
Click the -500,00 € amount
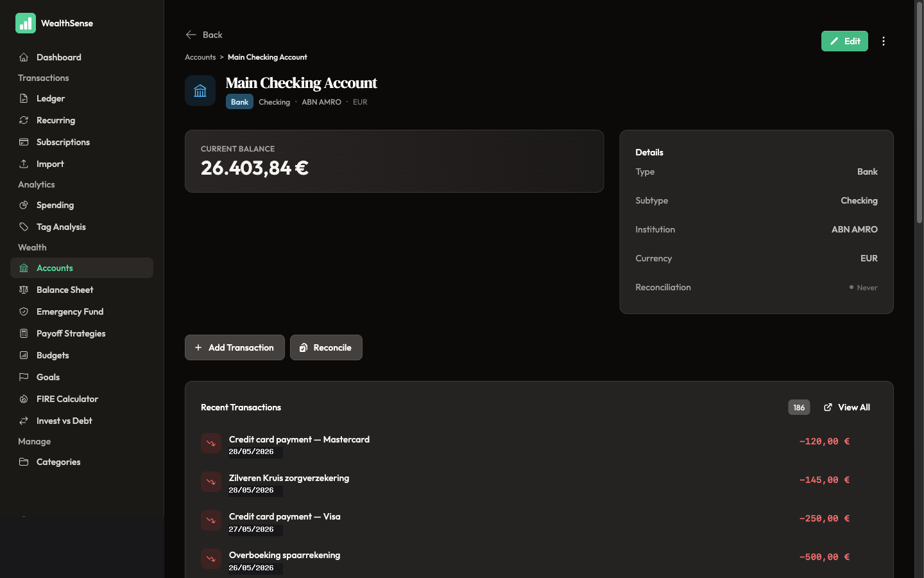[824, 557]
